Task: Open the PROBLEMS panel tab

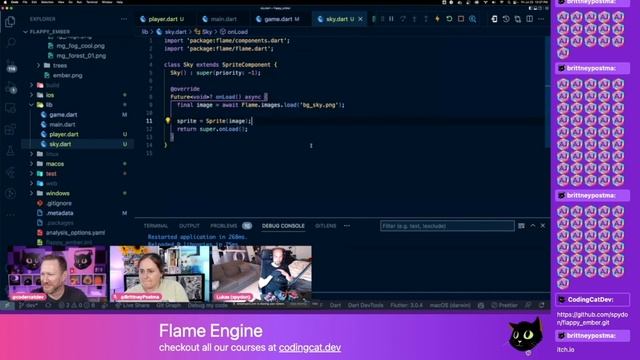Action: [231, 226]
